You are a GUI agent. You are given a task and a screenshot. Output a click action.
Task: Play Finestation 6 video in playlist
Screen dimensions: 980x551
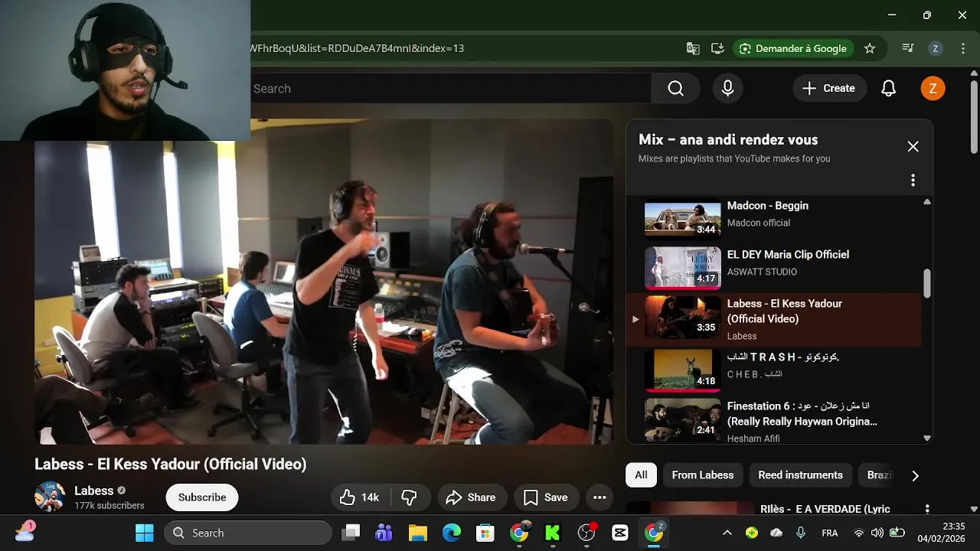point(773,419)
